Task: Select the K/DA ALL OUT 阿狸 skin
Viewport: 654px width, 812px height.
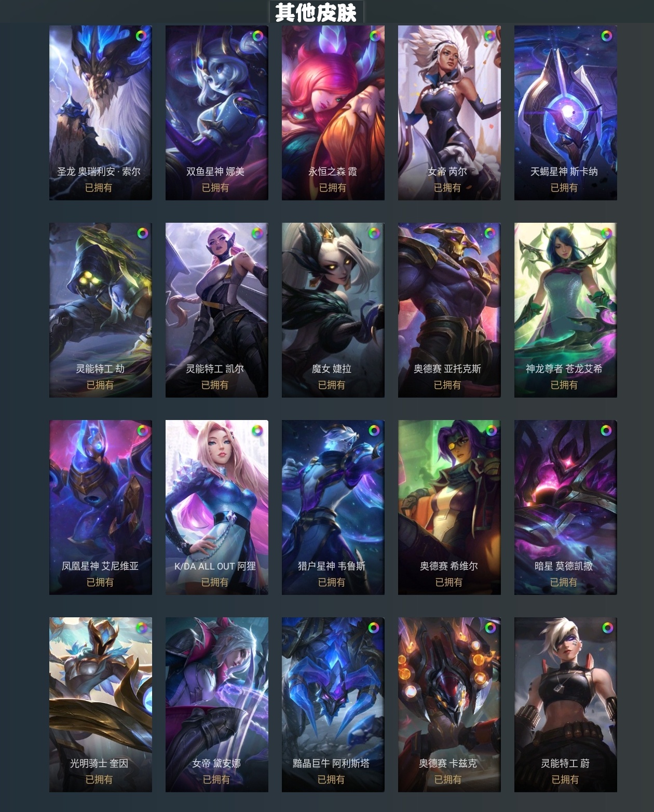Action: pyautogui.click(x=217, y=507)
